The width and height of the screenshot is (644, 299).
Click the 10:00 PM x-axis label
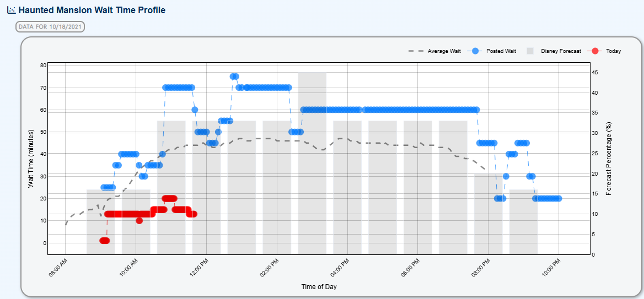(552, 268)
